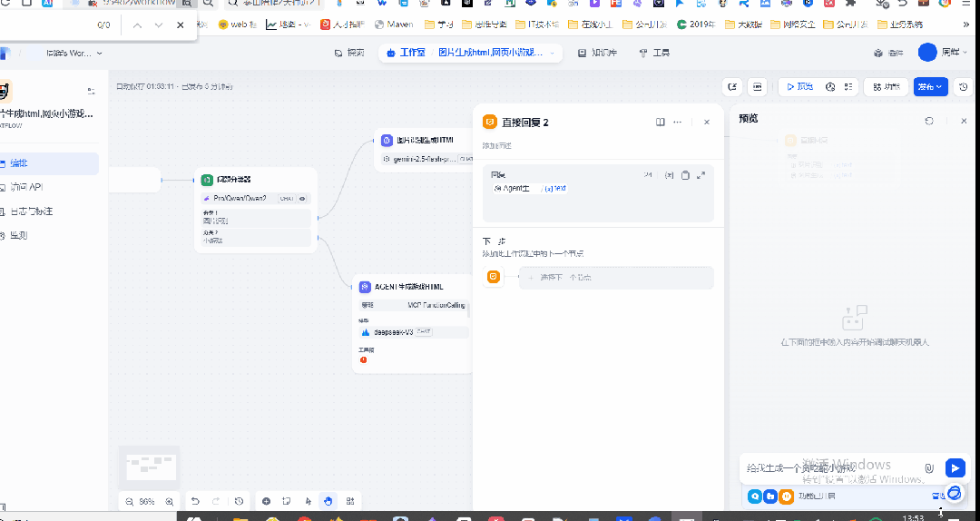Open the Maven bookmark
Screen dimensions: 980x521
(395, 25)
